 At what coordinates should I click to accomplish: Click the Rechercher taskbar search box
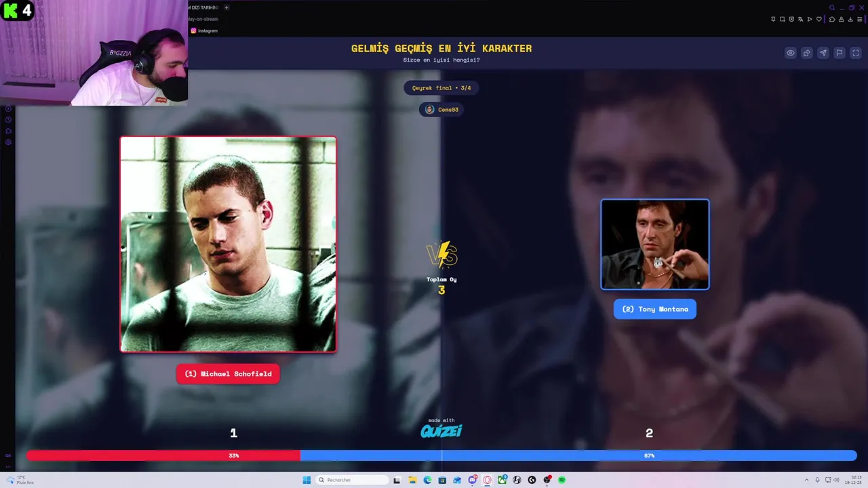(352, 480)
